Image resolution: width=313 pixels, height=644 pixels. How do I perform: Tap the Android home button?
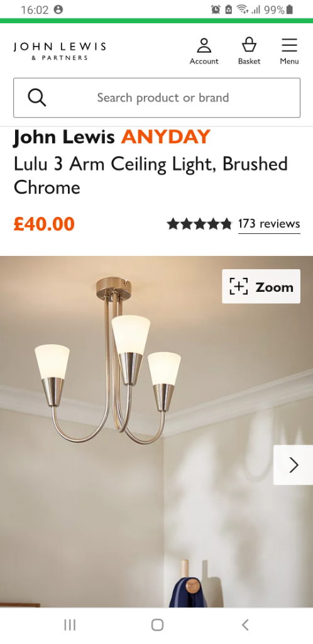coord(157,625)
